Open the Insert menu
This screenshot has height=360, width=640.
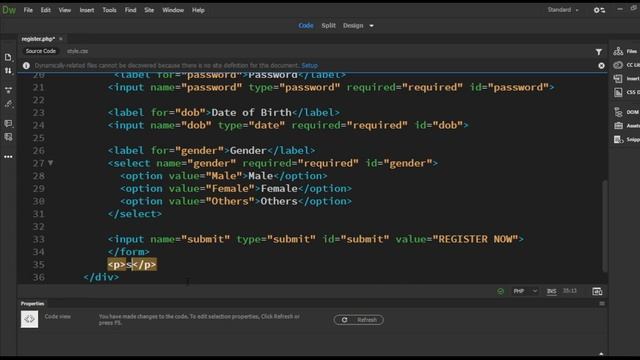click(87, 10)
